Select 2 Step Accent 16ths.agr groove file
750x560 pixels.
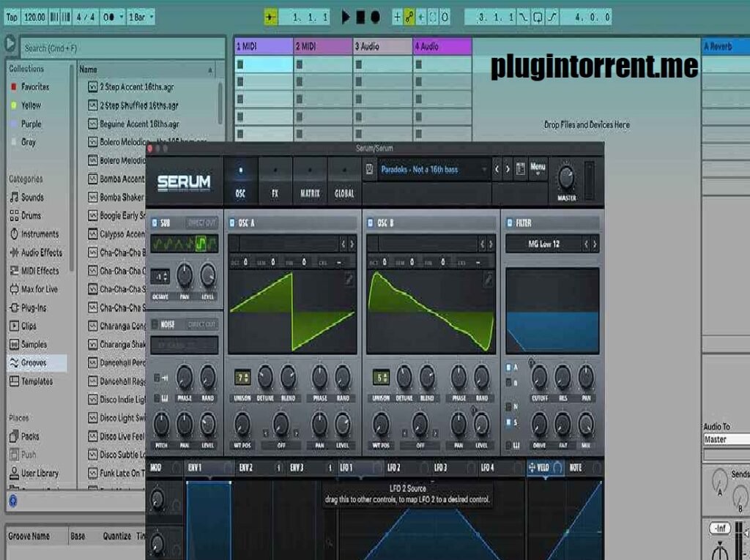[136, 87]
